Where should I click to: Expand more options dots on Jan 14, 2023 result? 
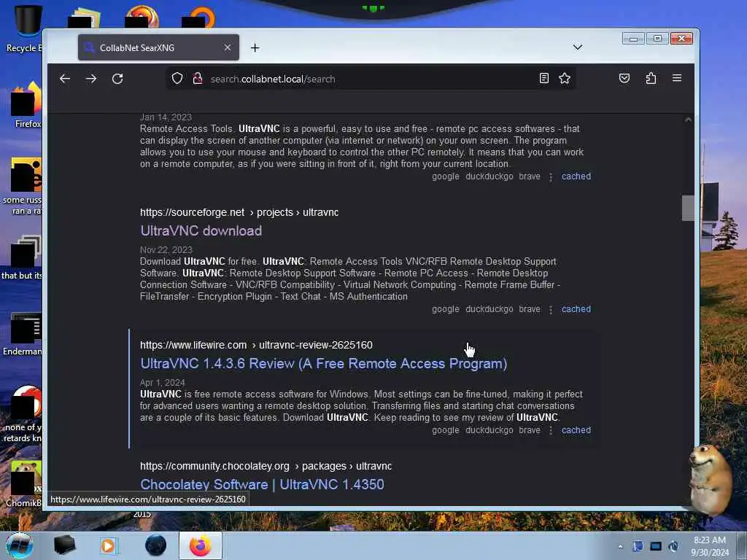[x=551, y=176]
